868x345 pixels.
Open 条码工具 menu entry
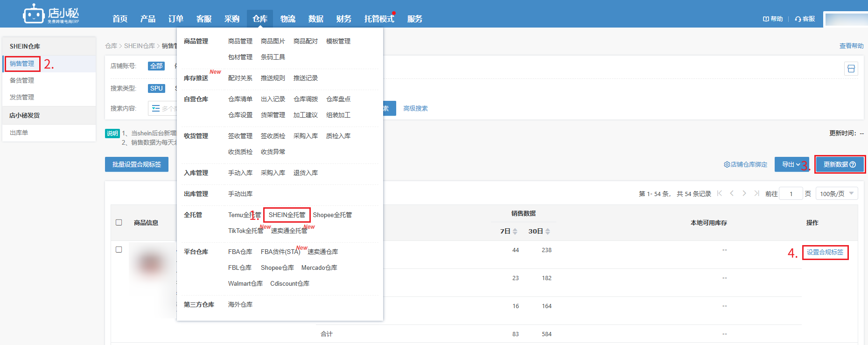click(x=273, y=57)
